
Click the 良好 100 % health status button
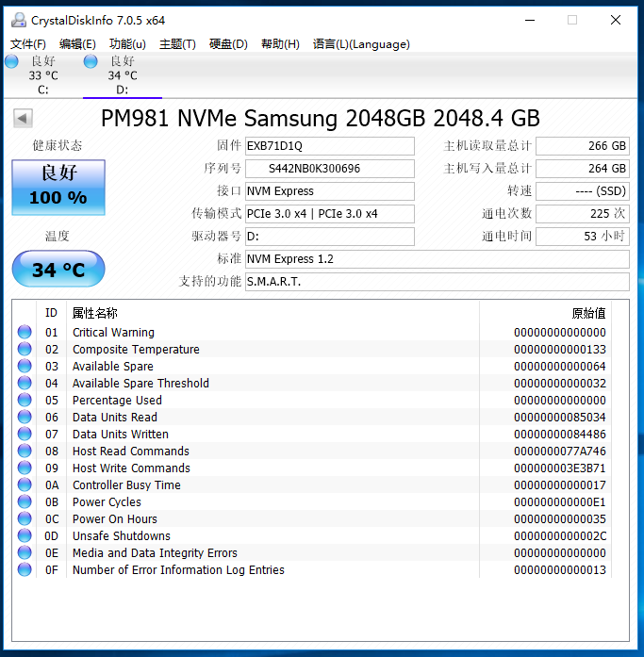[58, 188]
